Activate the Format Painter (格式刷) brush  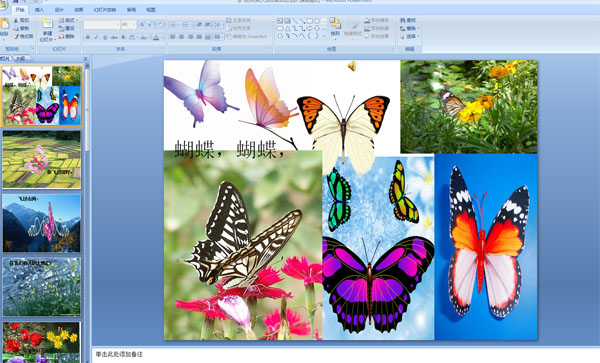(16, 36)
